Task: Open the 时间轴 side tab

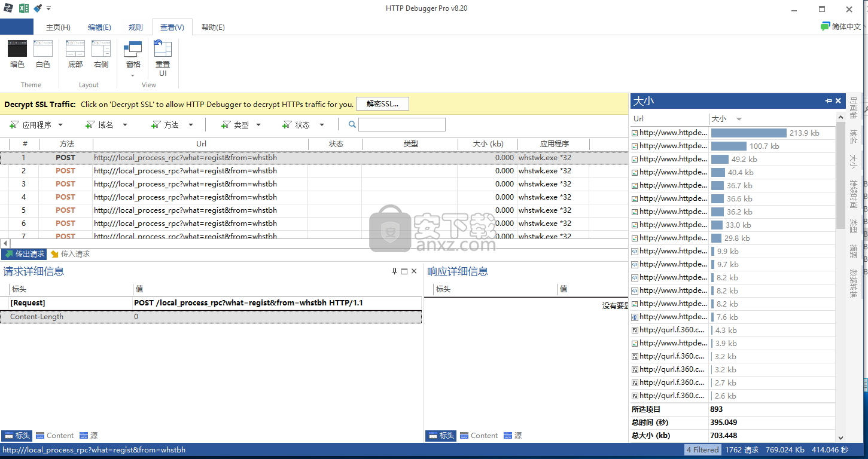Action: click(854, 108)
